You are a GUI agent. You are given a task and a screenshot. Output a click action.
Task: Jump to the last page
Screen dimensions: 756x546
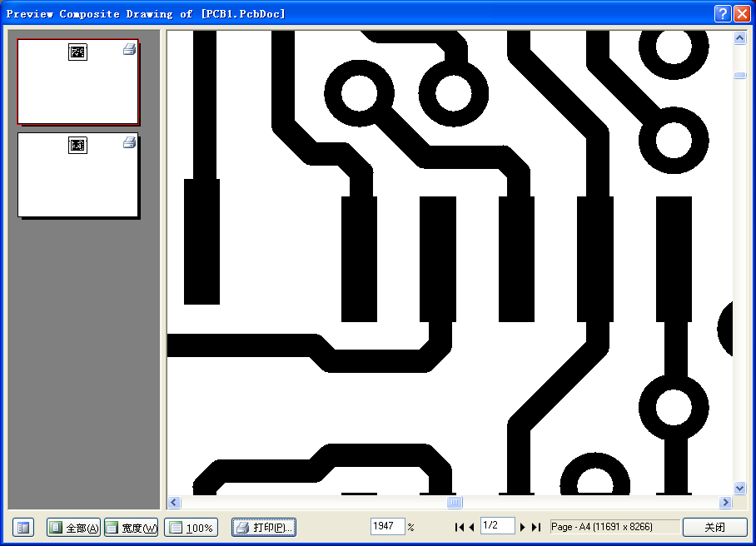536,527
